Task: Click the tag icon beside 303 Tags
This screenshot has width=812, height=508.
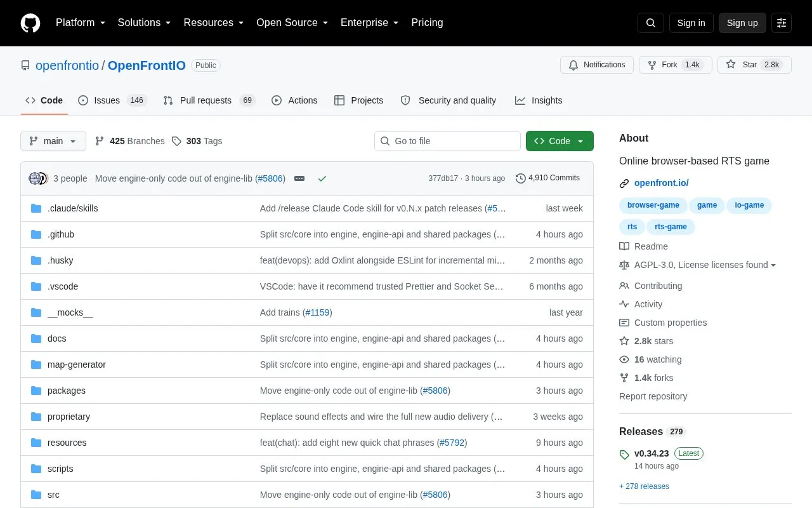Action: tap(176, 141)
